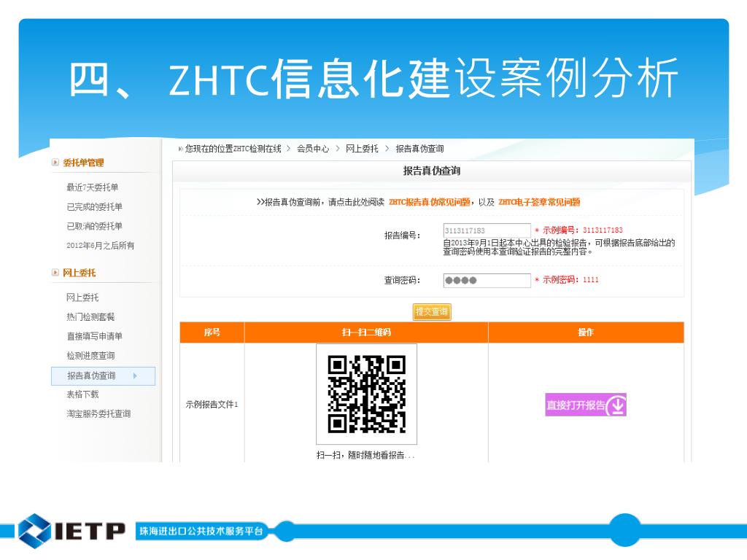Click the QR code image

366,394
